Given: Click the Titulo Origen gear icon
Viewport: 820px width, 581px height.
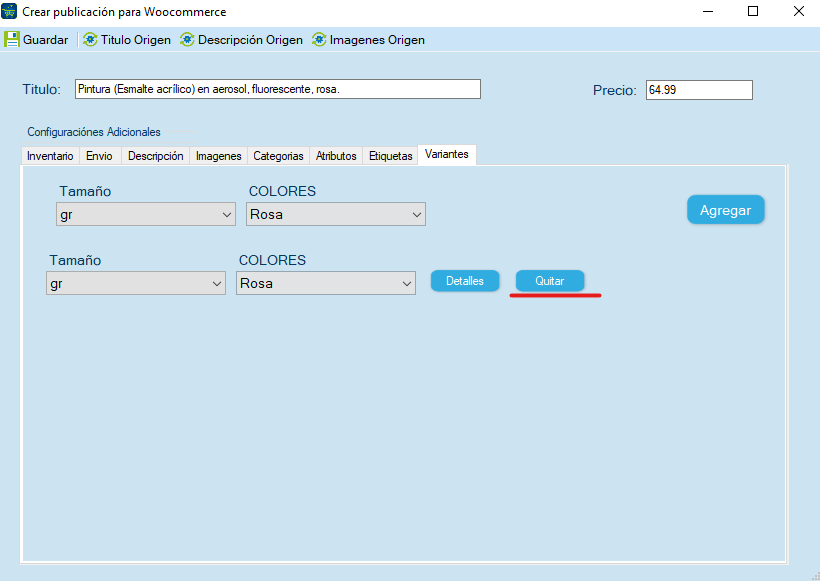Looking at the screenshot, I should tap(90, 40).
